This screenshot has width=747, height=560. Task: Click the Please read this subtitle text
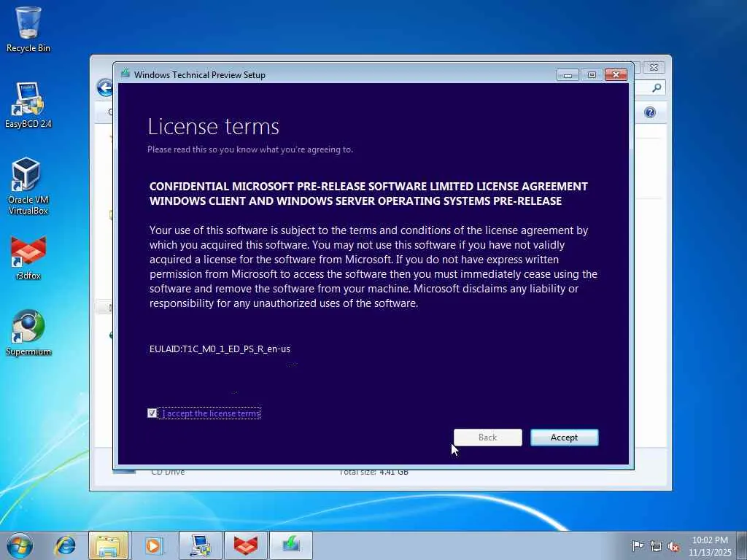(x=250, y=149)
